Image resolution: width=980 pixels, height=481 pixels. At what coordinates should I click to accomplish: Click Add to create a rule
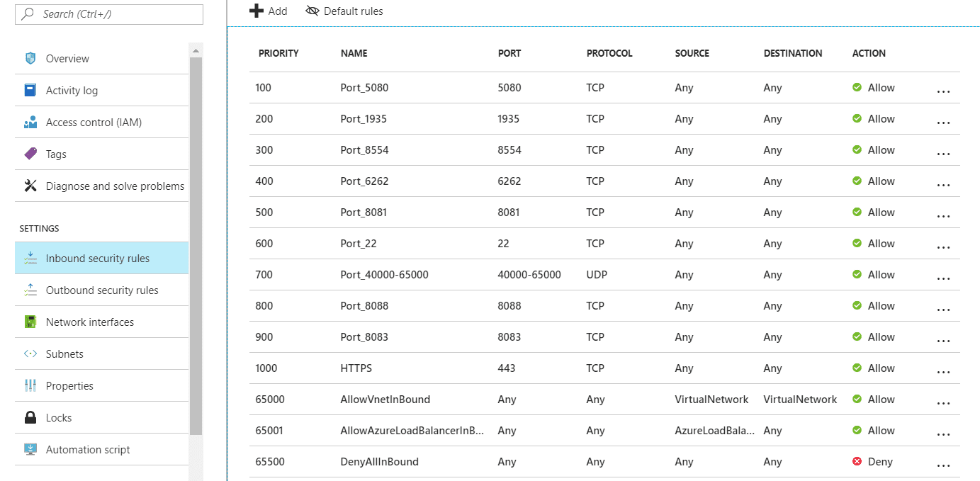click(x=269, y=11)
